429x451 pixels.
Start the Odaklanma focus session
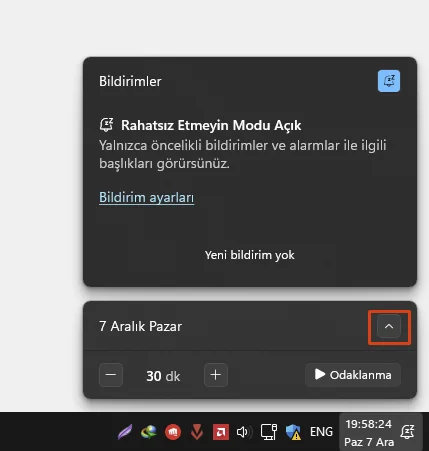click(x=353, y=375)
